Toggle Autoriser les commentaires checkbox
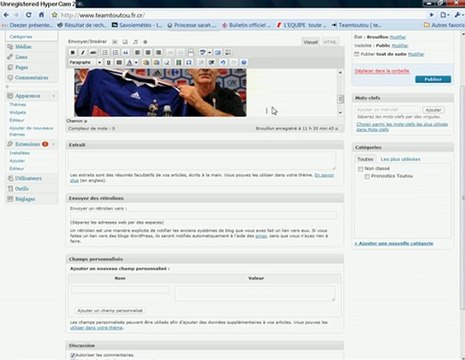 [x=73, y=355]
